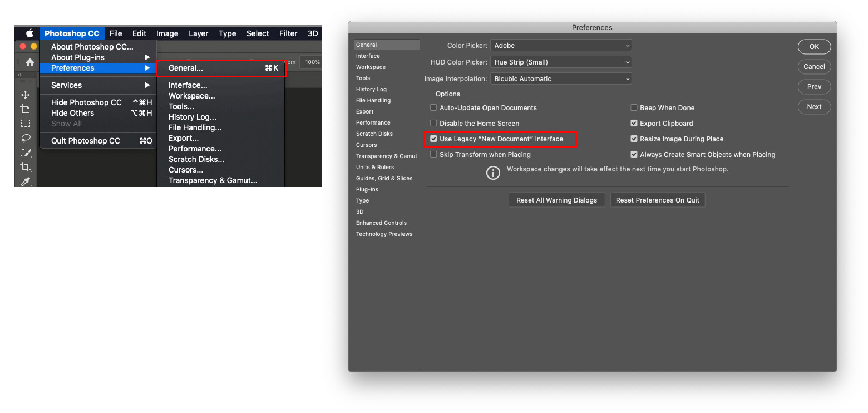This screenshot has height=413, width=868.
Task: Click the Prev button
Action: 814,87
